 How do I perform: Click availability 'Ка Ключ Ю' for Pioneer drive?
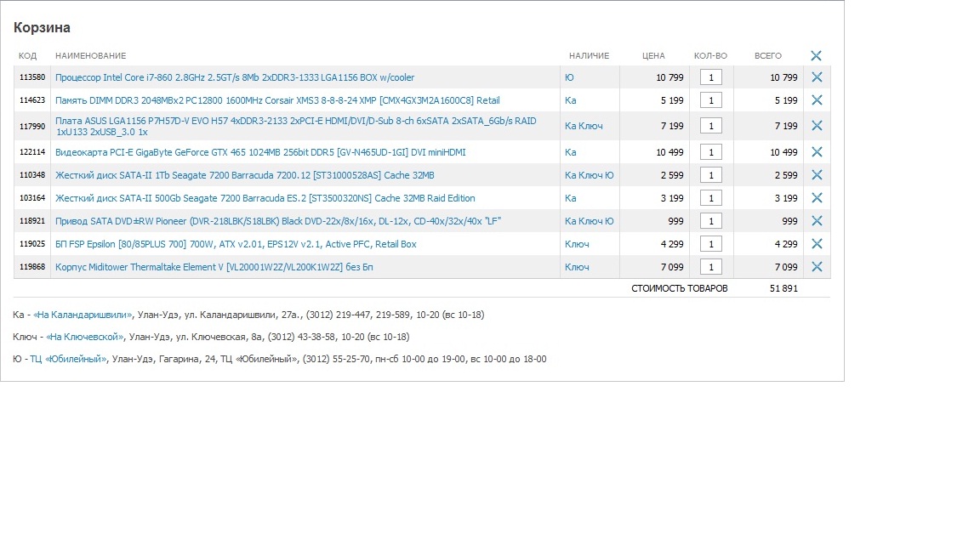590,221
